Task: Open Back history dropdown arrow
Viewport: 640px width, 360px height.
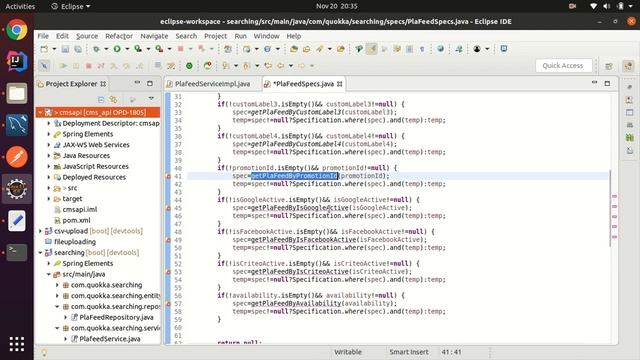Action: [x=291, y=66]
